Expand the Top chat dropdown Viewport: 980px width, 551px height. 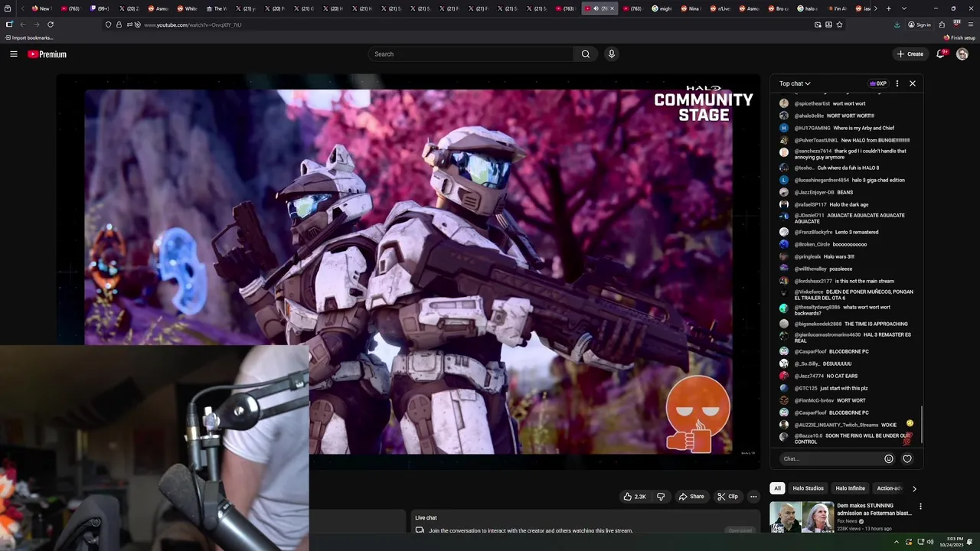(795, 83)
